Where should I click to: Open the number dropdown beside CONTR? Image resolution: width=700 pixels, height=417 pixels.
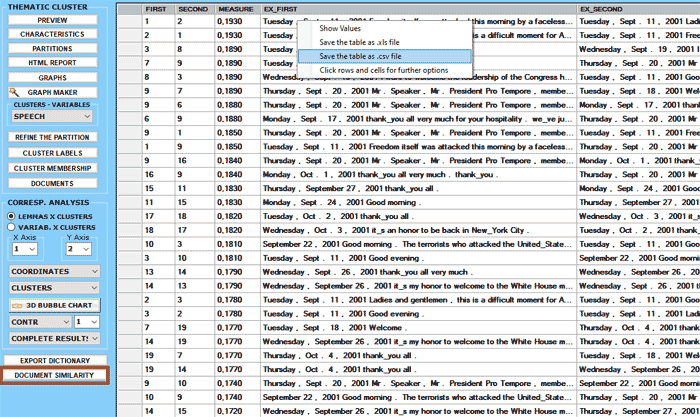click(87, 322)
